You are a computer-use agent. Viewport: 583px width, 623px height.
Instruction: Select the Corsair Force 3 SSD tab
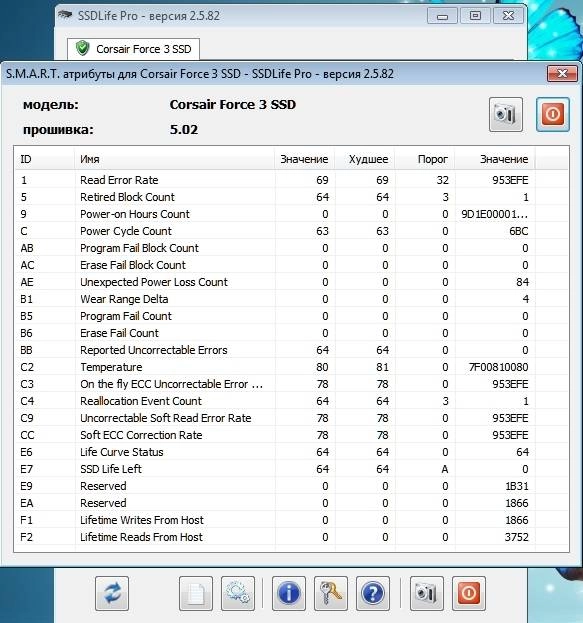[x=134, y=49]
